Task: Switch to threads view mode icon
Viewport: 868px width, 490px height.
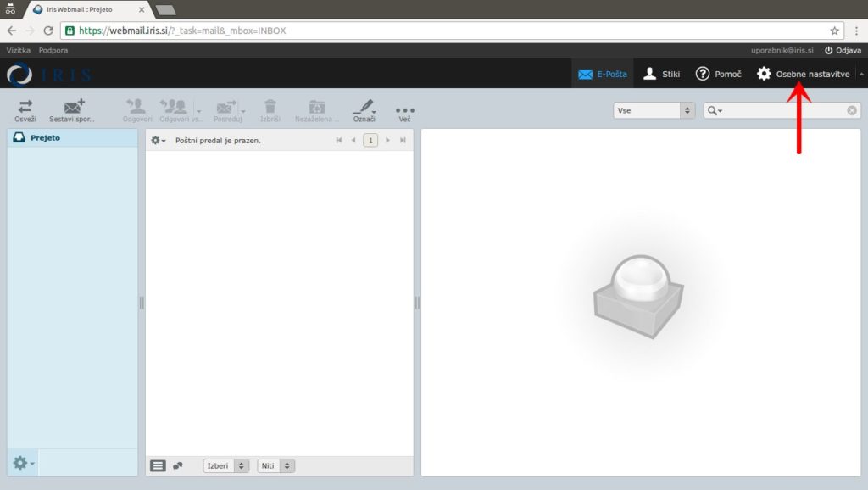Action: 178,465
